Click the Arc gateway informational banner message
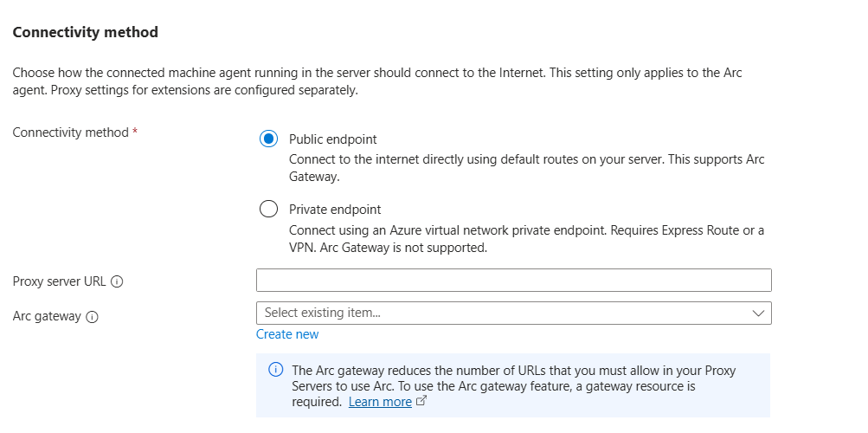 click(x=514, y=378)
